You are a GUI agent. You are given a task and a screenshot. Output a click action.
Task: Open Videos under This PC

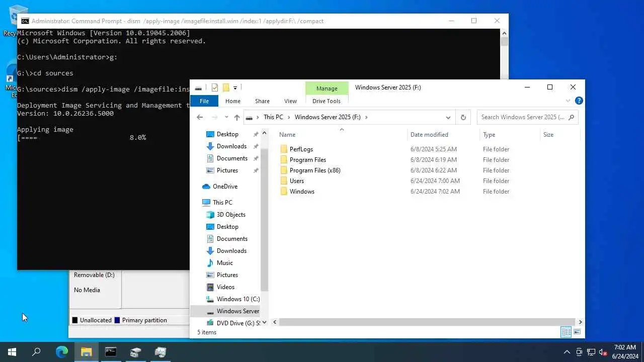click(x=225, y=287)
